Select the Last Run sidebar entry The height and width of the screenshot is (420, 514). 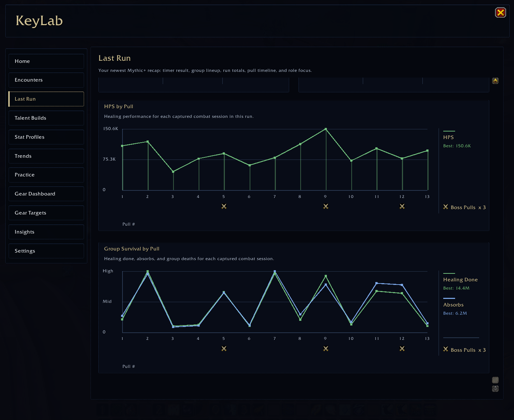point(46,99)
